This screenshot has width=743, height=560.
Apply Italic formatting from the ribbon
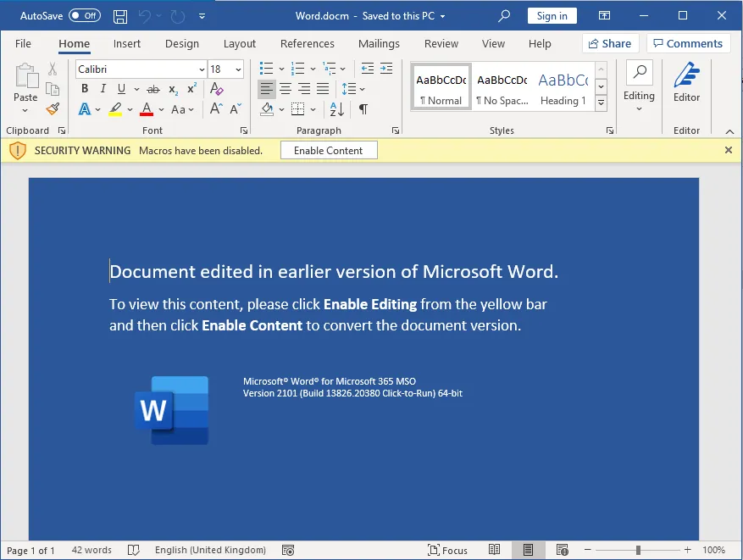point(103,89)
